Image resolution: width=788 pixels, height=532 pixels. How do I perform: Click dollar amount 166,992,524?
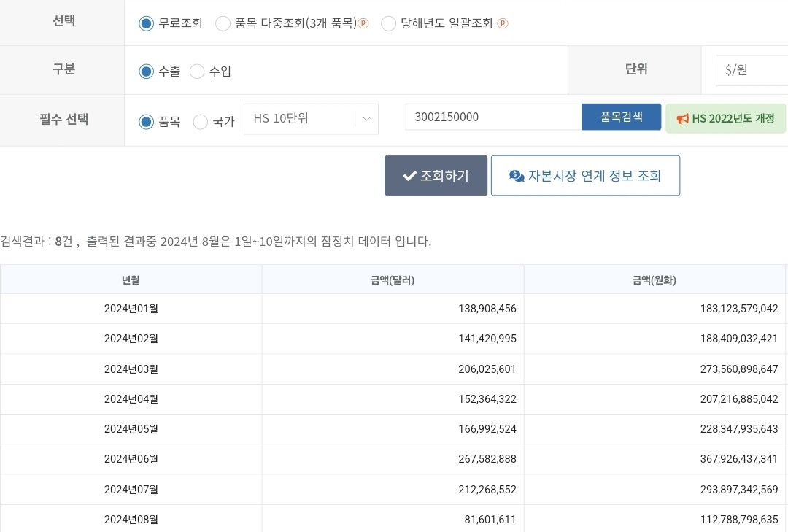(487, 429)
